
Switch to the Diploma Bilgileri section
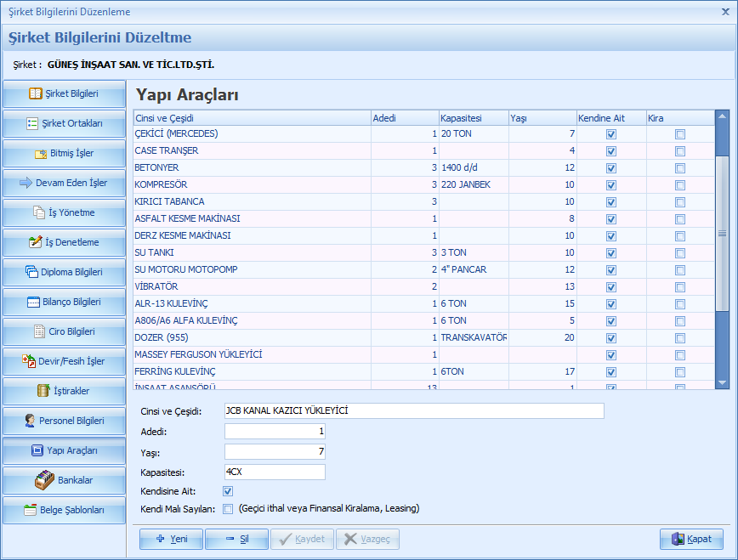64,272
